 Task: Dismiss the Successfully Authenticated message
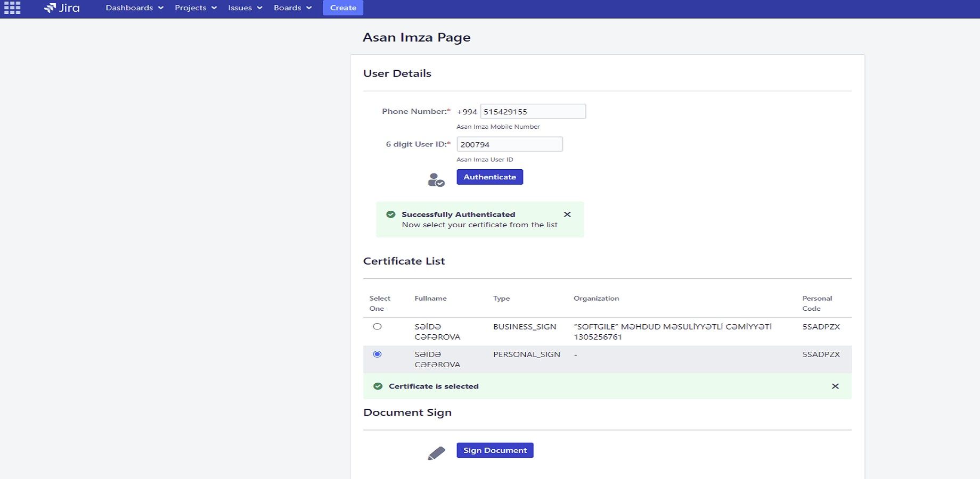tap(567, 214)
